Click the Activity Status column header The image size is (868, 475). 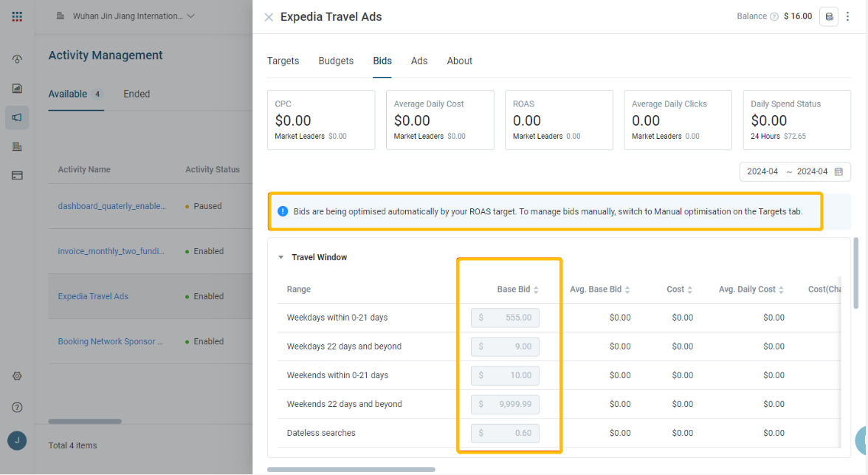pos(213,170)
